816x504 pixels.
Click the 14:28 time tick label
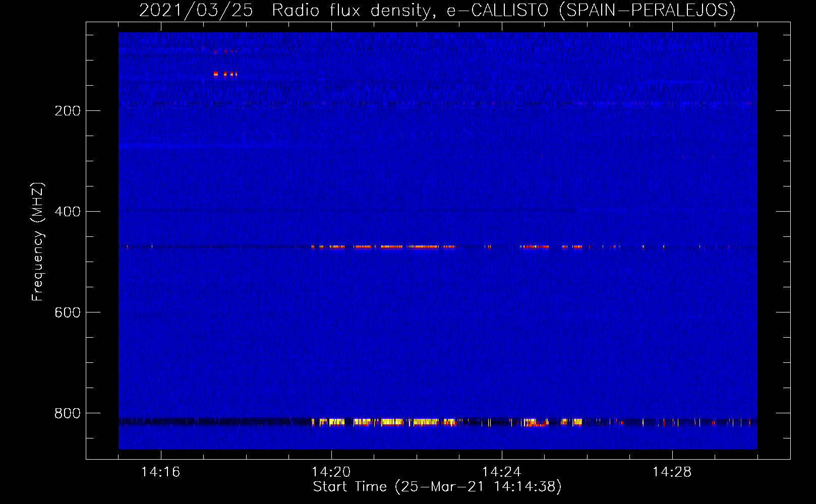click(672, 472)
